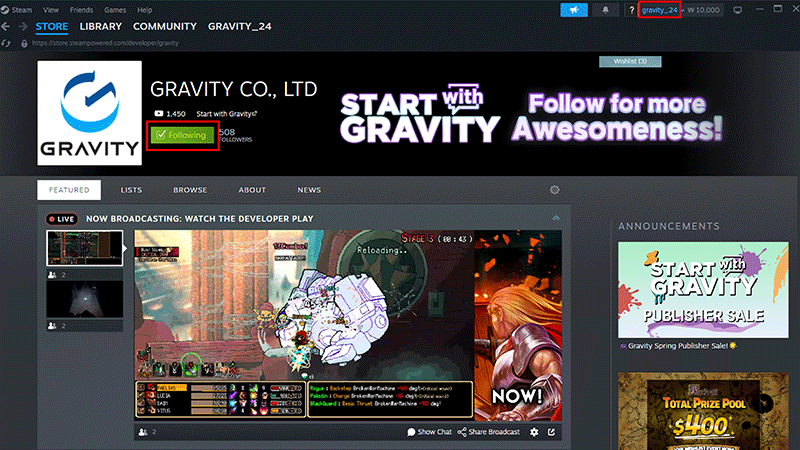Open the announcements megaphone icon

[x=573, y=10]
